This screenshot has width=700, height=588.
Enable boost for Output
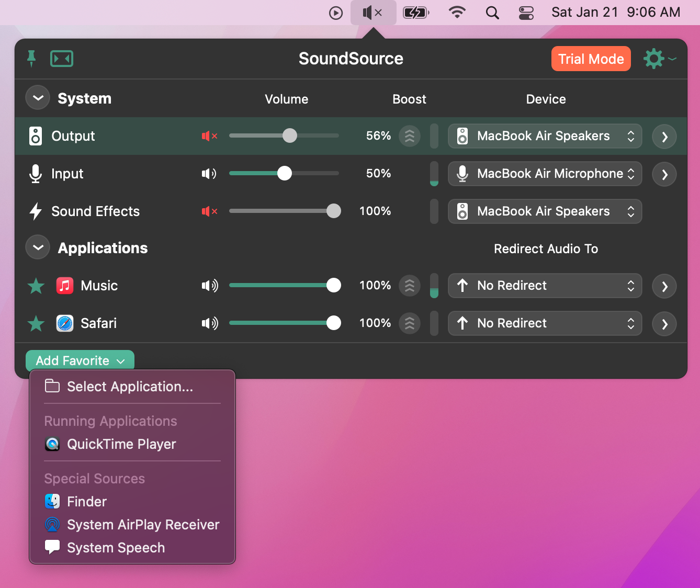pyautogui.click(x=410, y=136)
